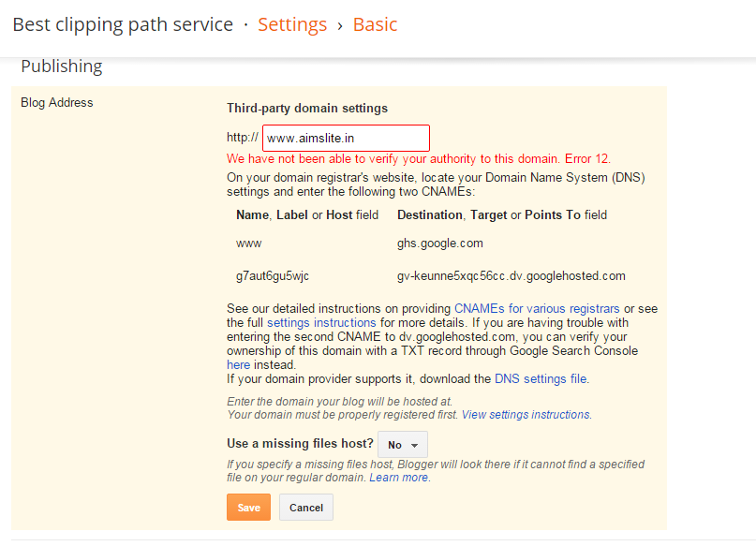
Task: Download the 'DNS settings file' link
Action: 541,378
